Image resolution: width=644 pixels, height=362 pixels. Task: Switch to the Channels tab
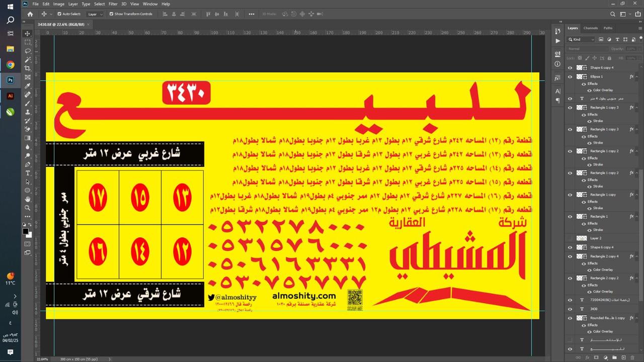pyautogui.click(x=591, y=28)
